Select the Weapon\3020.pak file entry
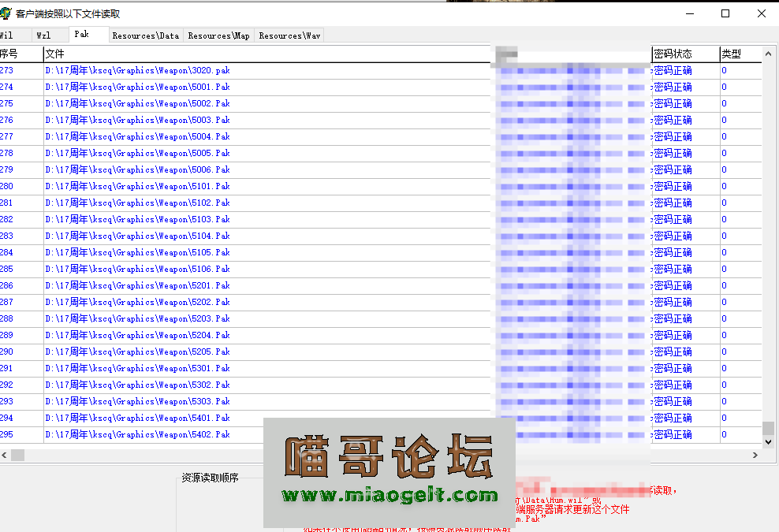 (x=136, y=70)
